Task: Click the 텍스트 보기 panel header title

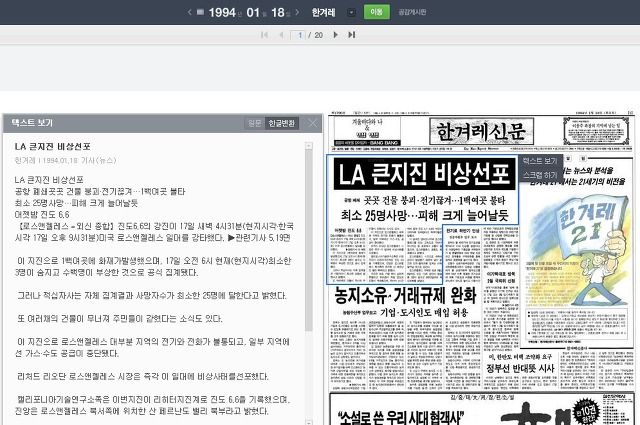Action: click(x=32, y=123)
